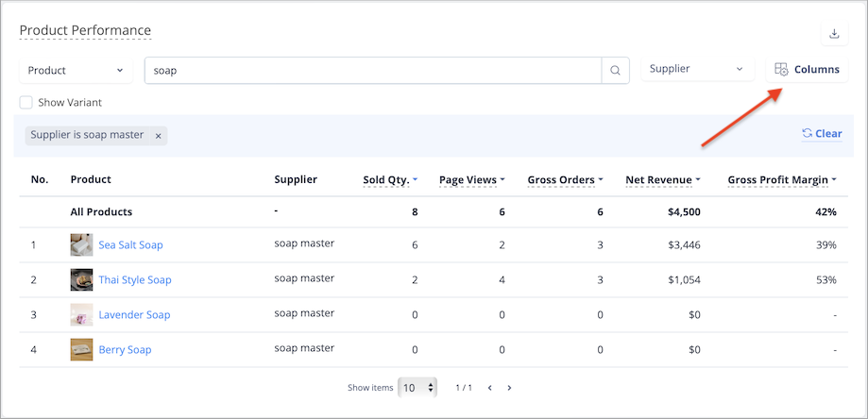Remove the 'Supplier is soap master' filter tag
This screenshot has width=868, height=419.
tap(158, 136)
